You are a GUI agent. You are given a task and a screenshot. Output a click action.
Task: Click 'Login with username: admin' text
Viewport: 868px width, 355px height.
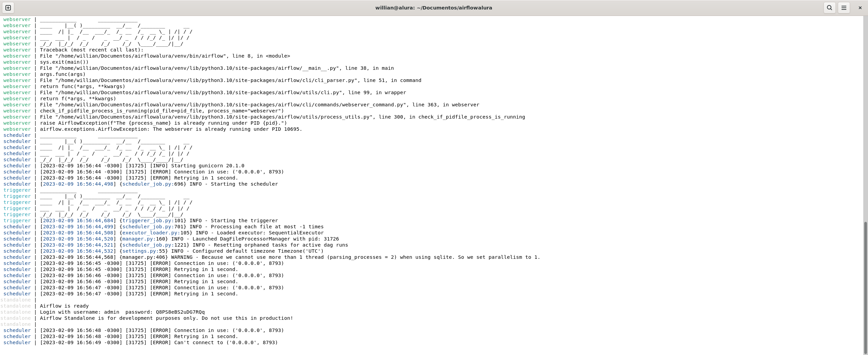80,312
